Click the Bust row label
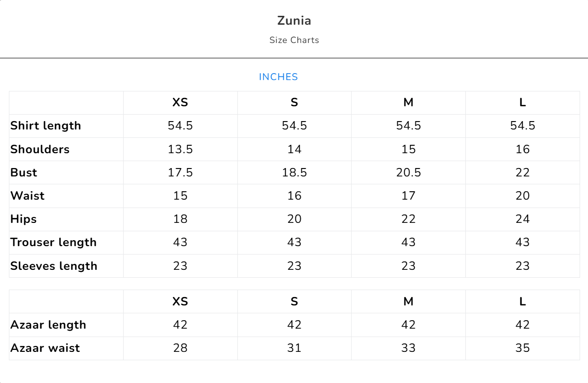Screen dimensions: 588x383 pos(24,172)
